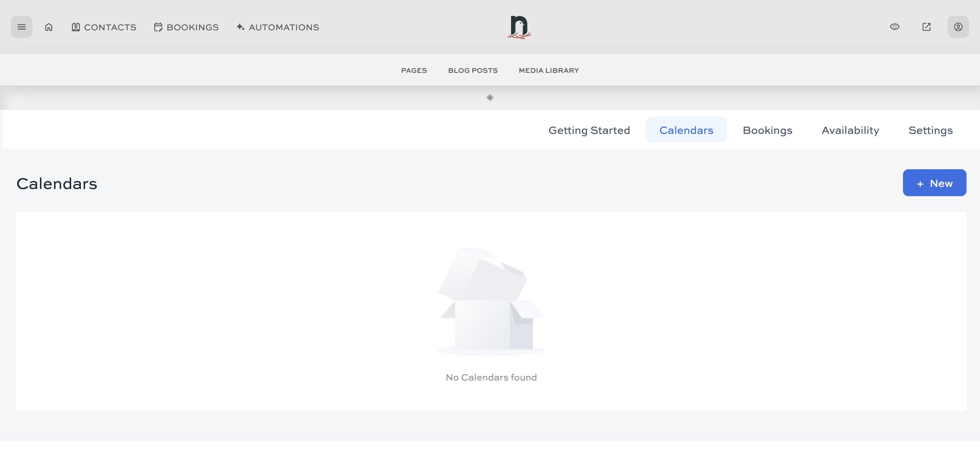
Task: Open Bookings in top navigation
Action: coord(186,27)
